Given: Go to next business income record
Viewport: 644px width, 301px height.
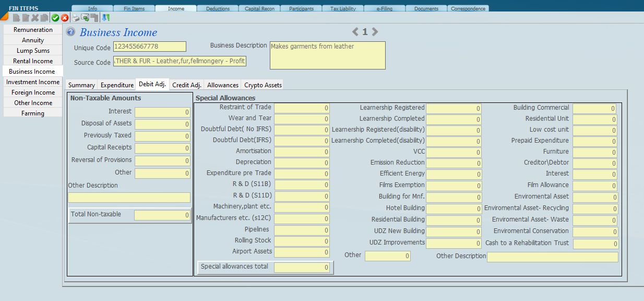Looking at the screenshot, I should 375,32.
